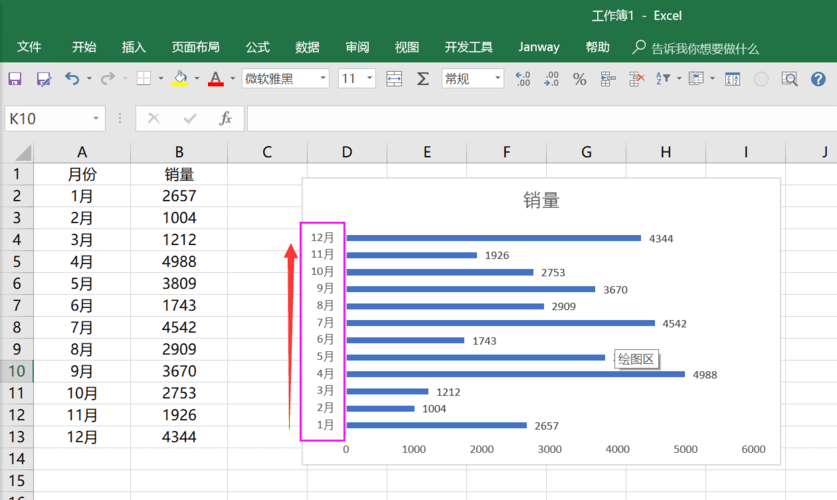Viewport: 837px width, 500px height.
Task: Click the Save icon in toolbar
Action: click(x=15, y=79)
